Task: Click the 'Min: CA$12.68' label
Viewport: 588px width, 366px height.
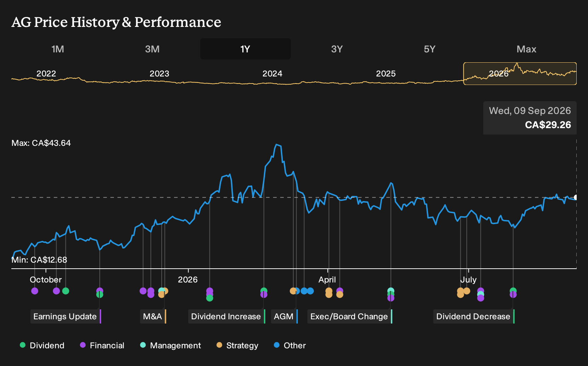Action: pos(39,260)
